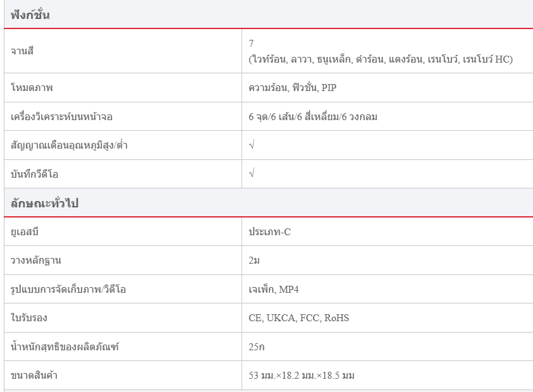Select the โหมดภาพ label
Image resolution: width=533 pixels, height=392 pixels.
(x=32, y=88)
